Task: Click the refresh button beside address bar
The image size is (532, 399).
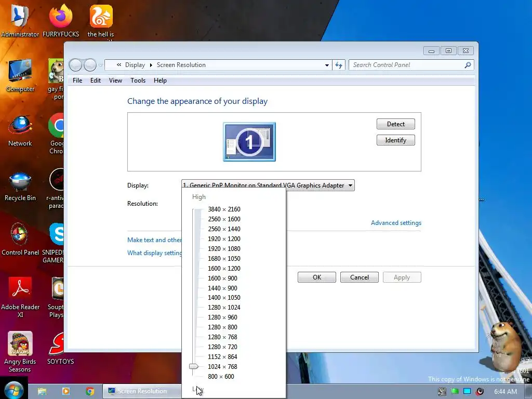Action: [339, 65]
